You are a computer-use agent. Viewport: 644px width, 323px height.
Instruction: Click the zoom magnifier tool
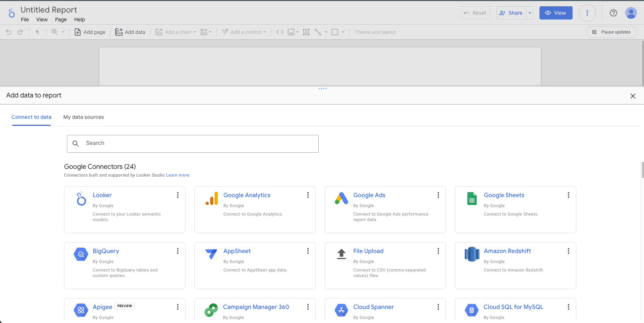pos(54,32)
